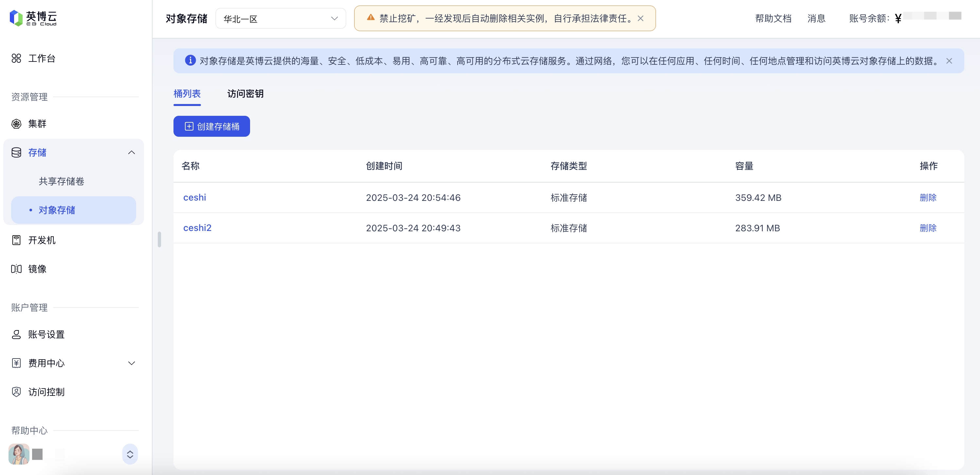Click the 名称 column header
This screenshot has height=475, width=980.
(x=191, y=166)
